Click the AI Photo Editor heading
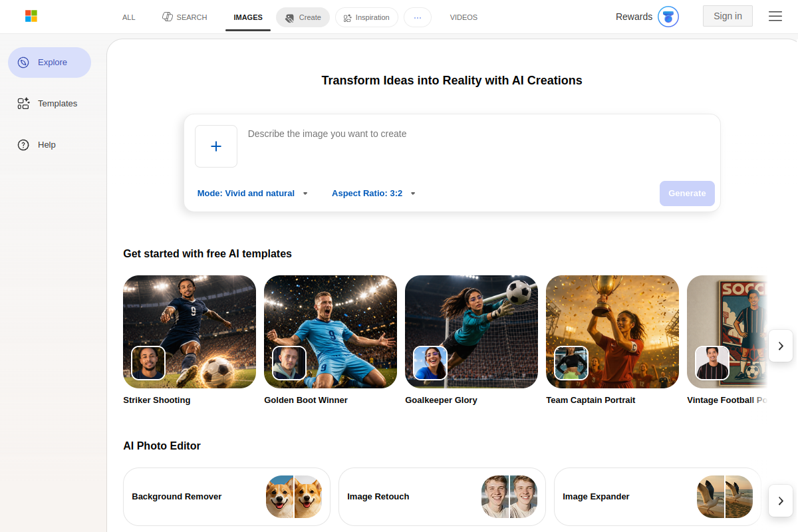 pyautogui.click(x=162, y=446)
